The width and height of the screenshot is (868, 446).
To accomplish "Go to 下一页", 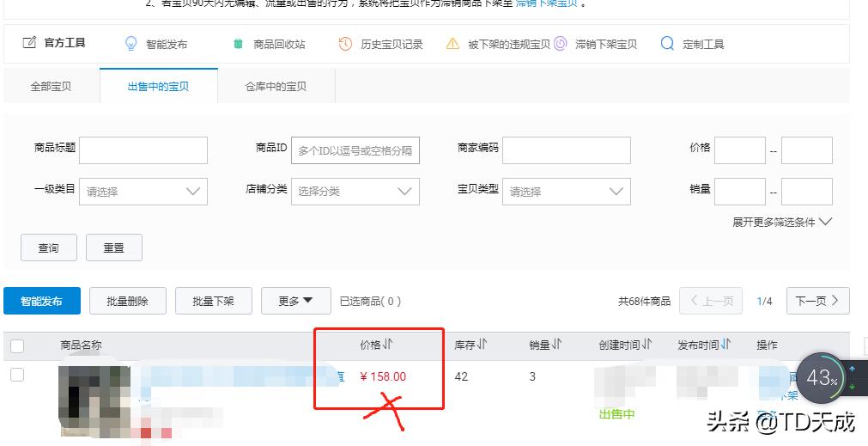I will coord(817,301).
